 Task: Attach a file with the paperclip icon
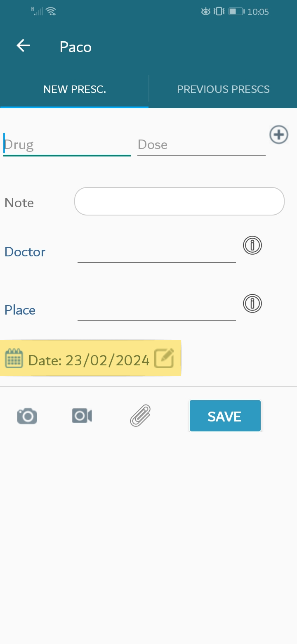tap(140, 415)
